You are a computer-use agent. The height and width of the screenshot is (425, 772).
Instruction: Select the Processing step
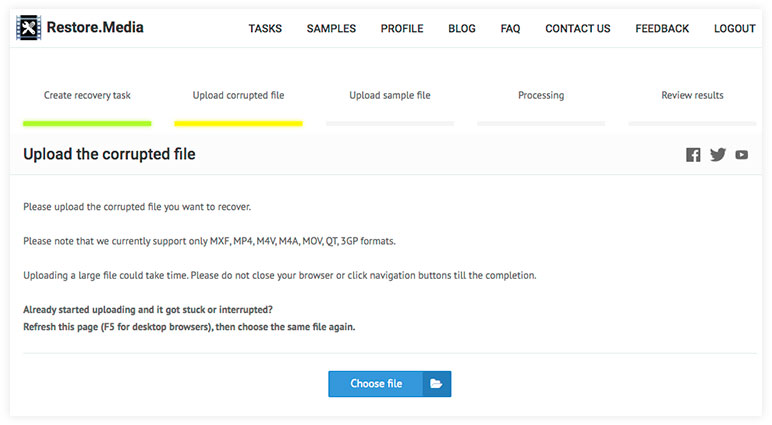click(541, 95)
